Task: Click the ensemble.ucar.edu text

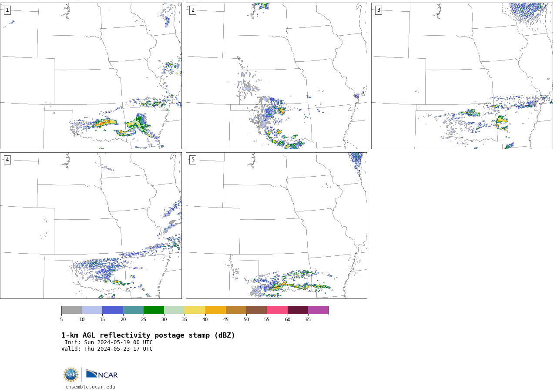Action: [91, 387]
